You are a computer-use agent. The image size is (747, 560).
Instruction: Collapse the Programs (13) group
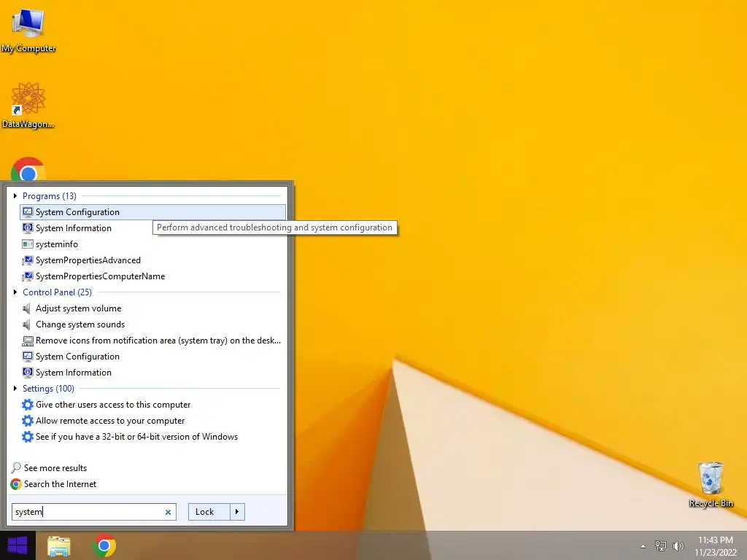(15, 195)
